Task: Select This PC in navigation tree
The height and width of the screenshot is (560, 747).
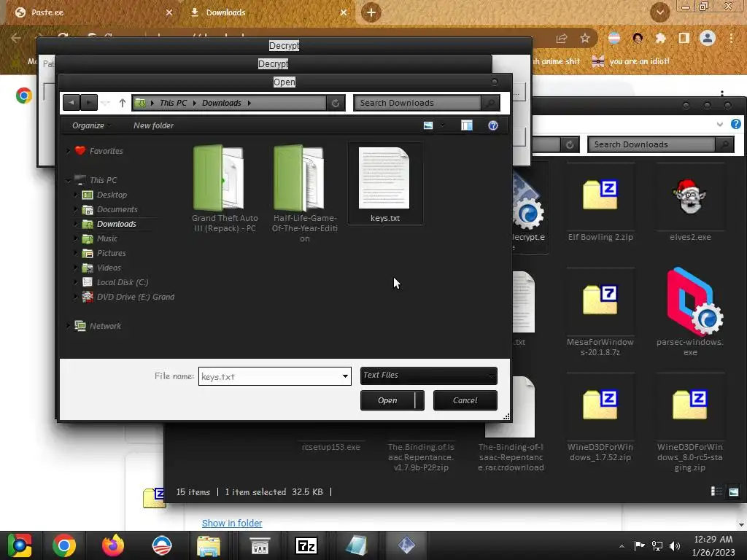Action: click(x=103, y=180)
